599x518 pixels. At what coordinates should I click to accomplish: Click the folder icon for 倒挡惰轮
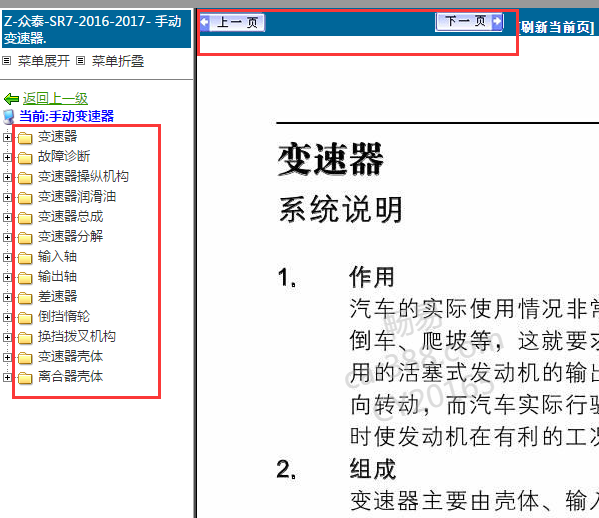click(25, 318)
